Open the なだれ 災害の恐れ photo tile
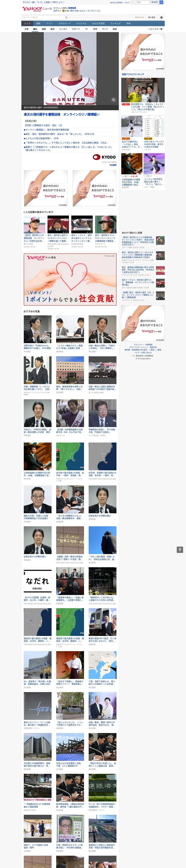The height and width of the screenshot is (868, 186). pos(38,581)
